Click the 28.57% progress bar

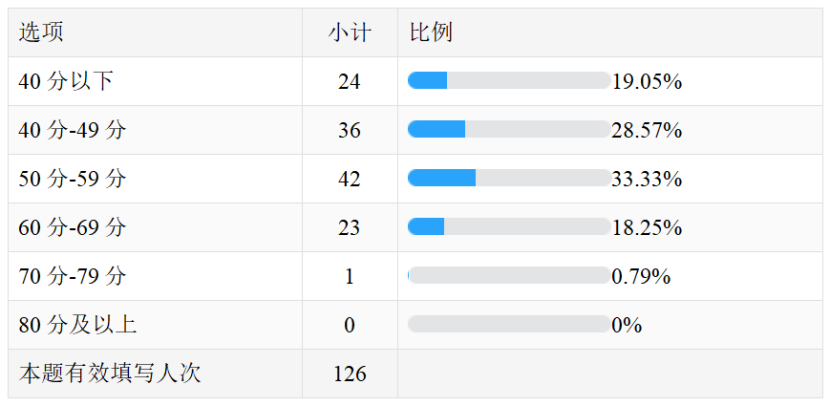click(x=509, y=129)
